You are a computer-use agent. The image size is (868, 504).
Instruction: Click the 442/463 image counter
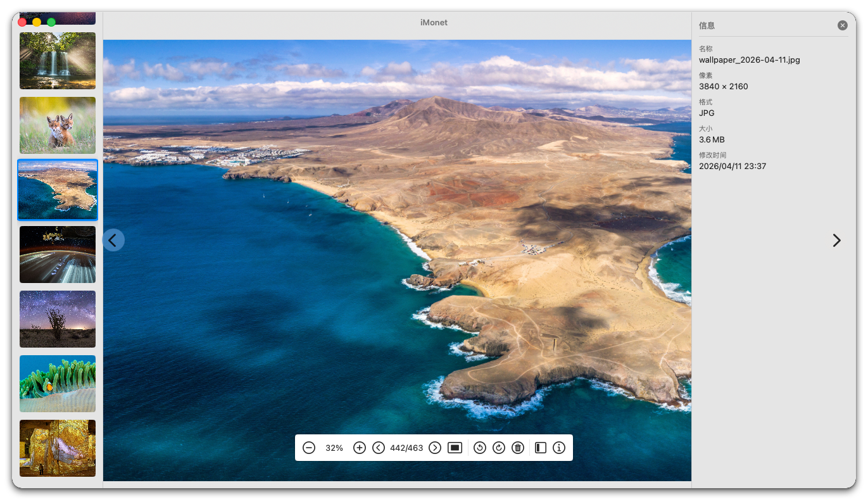click(406, 448)
